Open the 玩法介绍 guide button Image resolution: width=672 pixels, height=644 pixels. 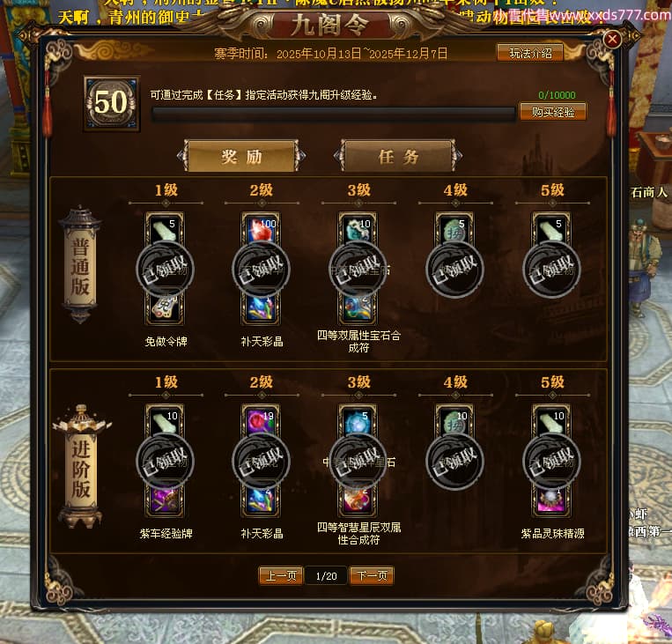(530, 53)
